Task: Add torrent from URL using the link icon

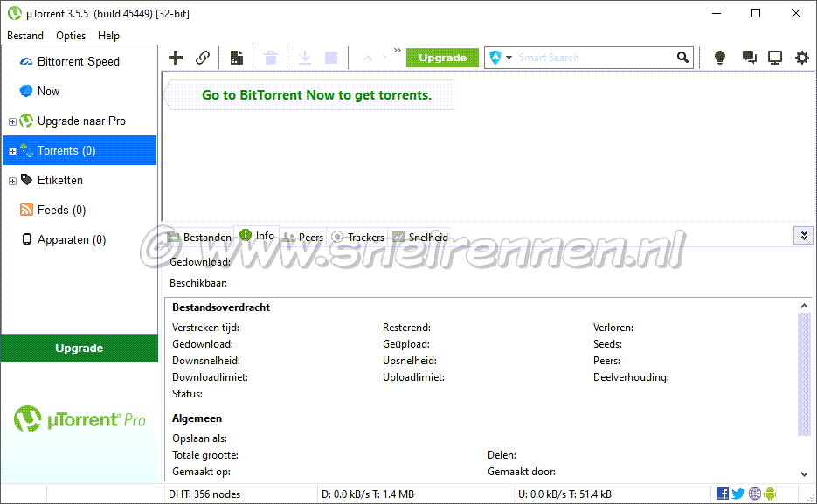Action: pyautogui.click(x=203, y=58)
